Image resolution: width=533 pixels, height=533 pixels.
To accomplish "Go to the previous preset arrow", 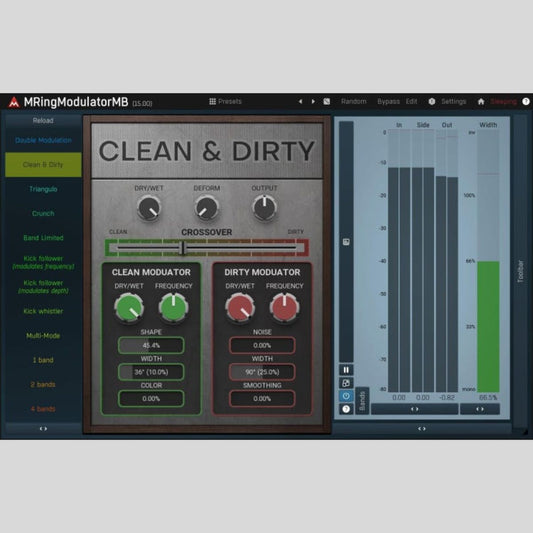I will [x=300, y=101].
